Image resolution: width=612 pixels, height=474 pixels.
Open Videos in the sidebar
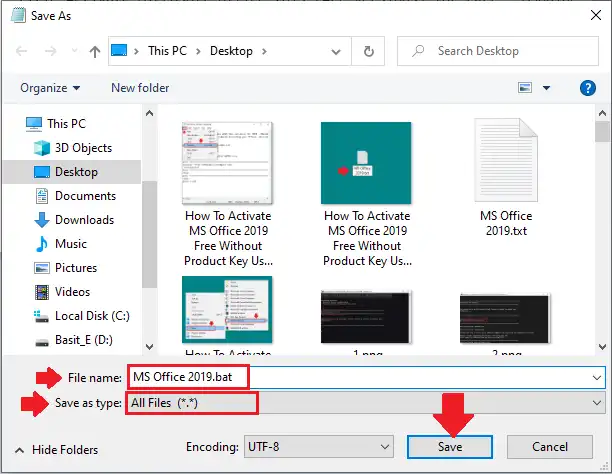(72, 292)
